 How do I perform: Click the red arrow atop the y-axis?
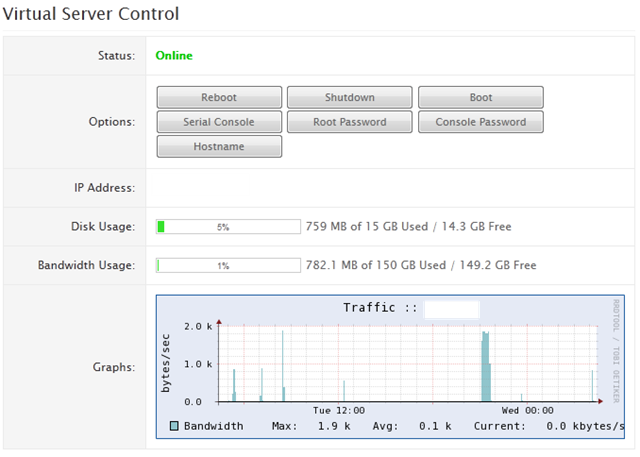click(x=219, y=322)
